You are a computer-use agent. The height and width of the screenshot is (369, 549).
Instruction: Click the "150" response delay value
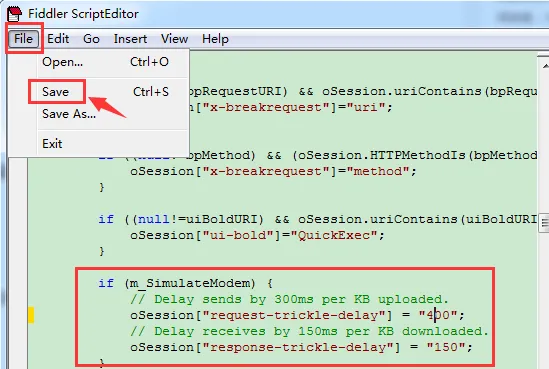click(x=446, y=348)
